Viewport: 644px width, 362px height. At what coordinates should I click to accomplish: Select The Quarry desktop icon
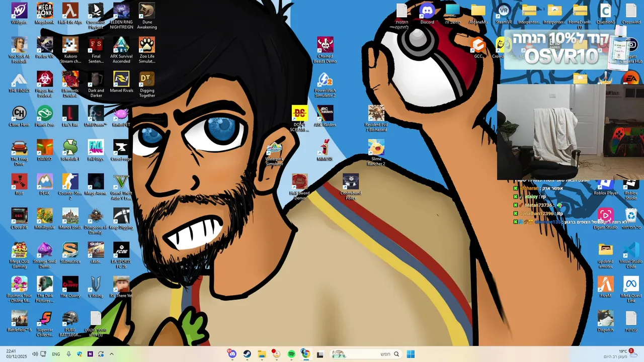pyautogui.click(x=70, y=288)
